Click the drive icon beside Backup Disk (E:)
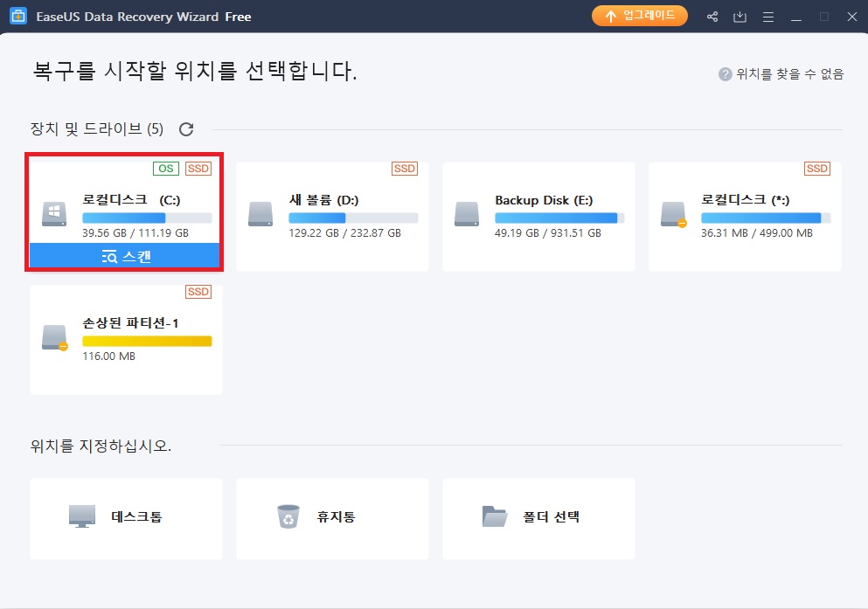This screenshot has width=868, height=609. [x=467, y=214]
